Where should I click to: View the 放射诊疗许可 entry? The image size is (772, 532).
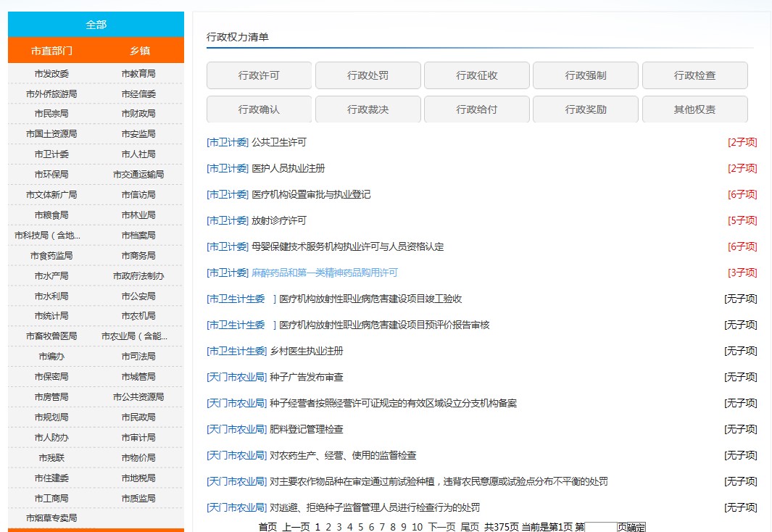(278, 221)
